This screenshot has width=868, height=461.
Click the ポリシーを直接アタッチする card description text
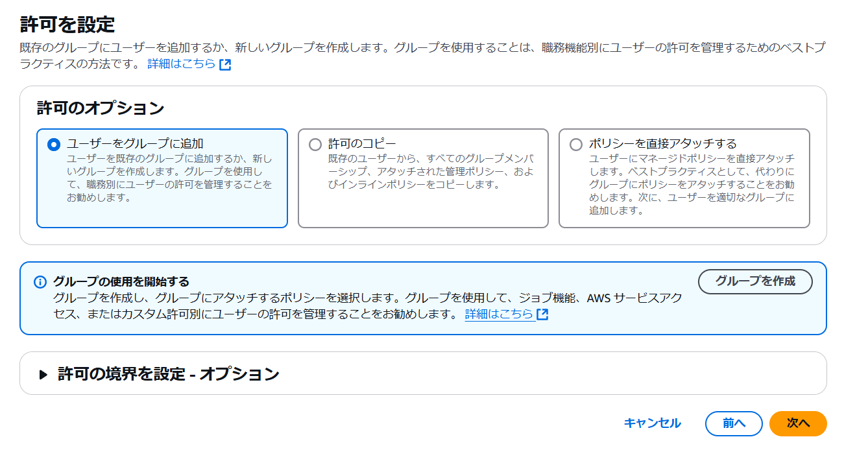click(692, 184)
